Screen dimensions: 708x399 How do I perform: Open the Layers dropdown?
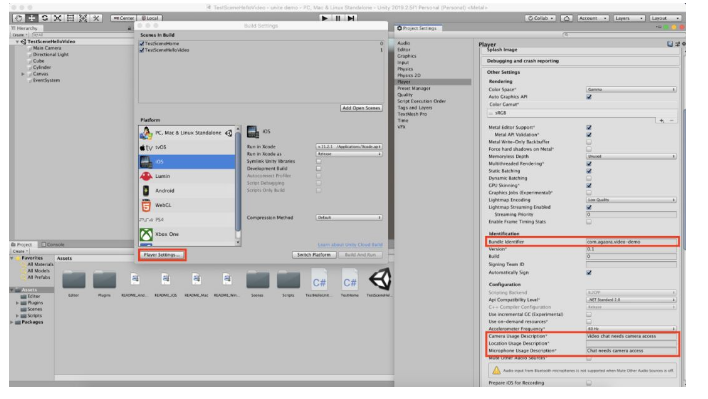(629, 18)
